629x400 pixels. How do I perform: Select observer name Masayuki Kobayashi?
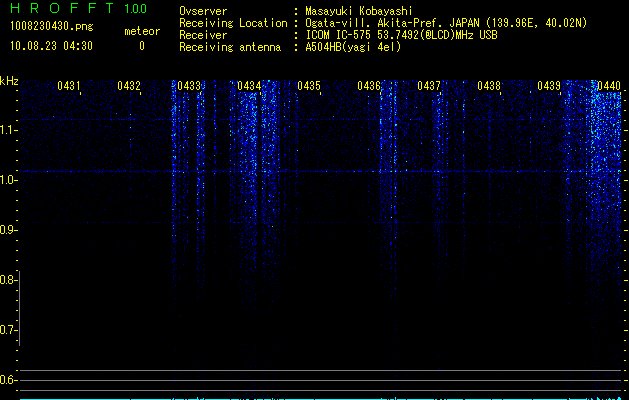coord(358,11)
